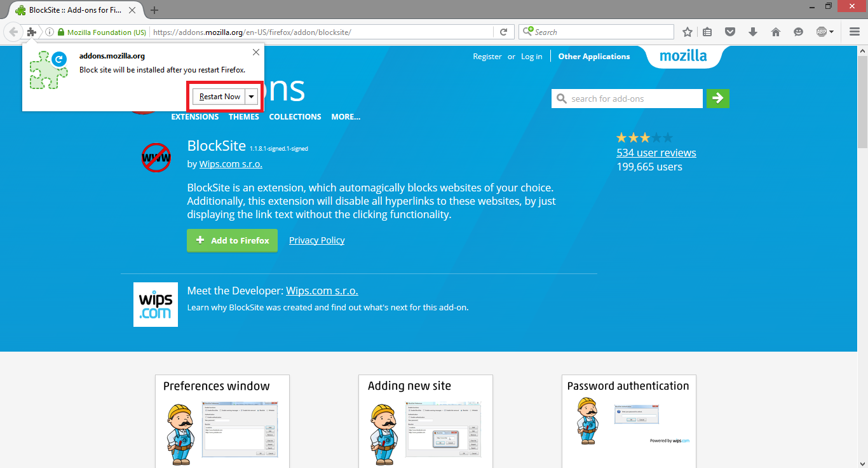Image resolution: width=868 pixels, height=468 pixels.
Task: Open the EXTENSIONS menu item
Action: coord(195,117)
